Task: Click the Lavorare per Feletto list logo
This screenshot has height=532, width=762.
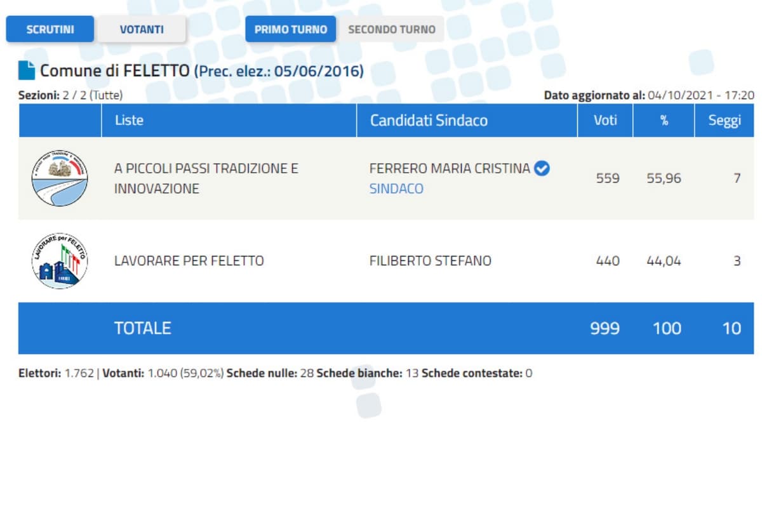Action: 60,261
